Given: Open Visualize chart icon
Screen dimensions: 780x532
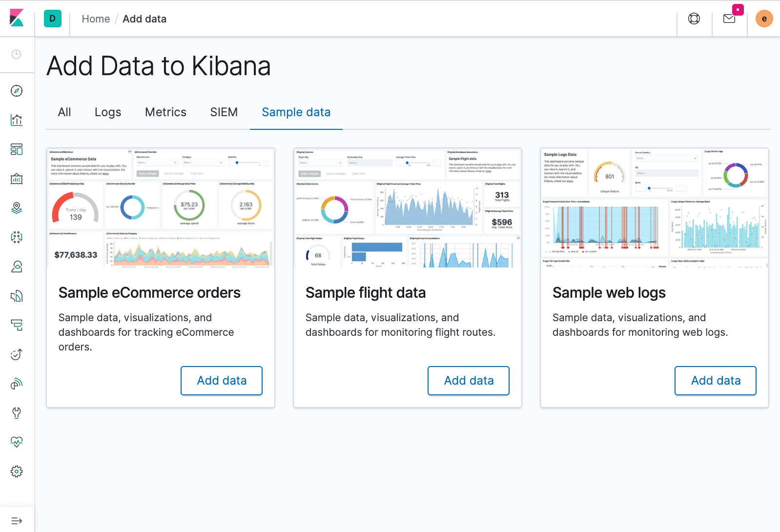Looking at the screenshot, I should [17, 120].
